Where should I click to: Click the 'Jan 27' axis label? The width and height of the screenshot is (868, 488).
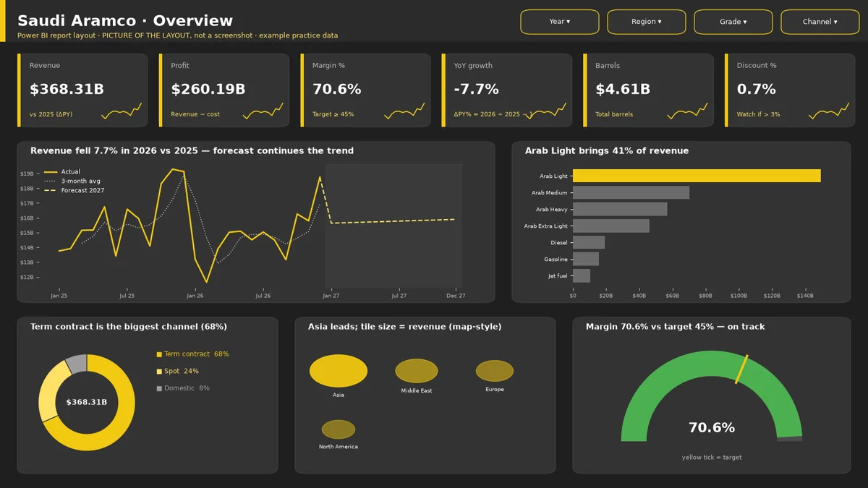click(331, 296)
